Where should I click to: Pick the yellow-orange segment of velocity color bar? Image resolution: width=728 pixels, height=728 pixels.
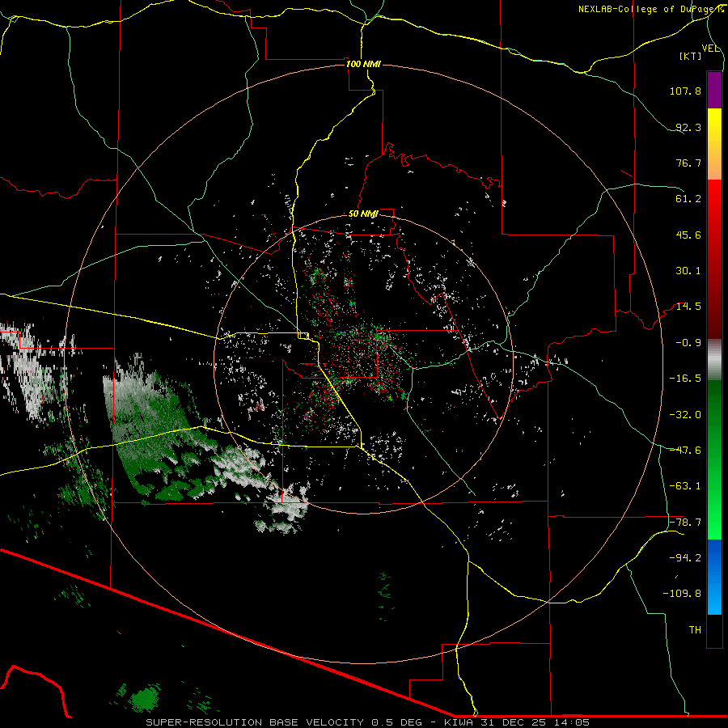click(x=714, y=144)
